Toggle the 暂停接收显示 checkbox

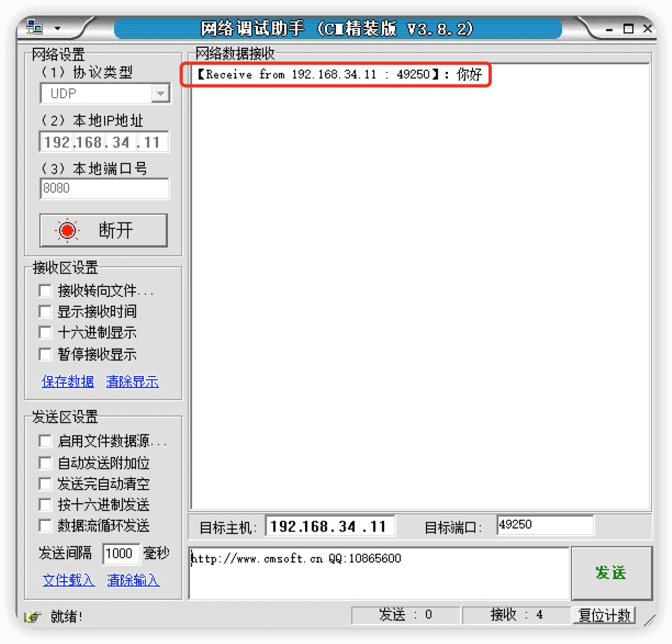tap(45, 354)
